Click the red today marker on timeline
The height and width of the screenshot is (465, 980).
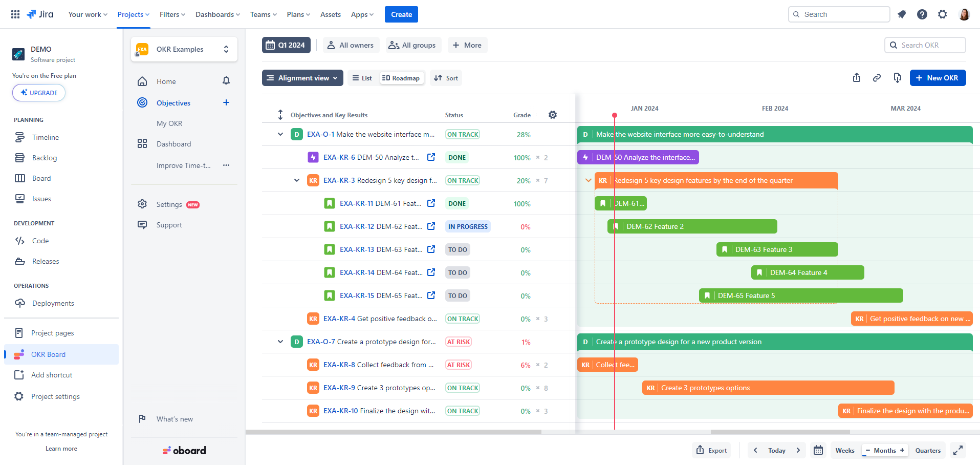pyautogui.click(x=615, y=116)
